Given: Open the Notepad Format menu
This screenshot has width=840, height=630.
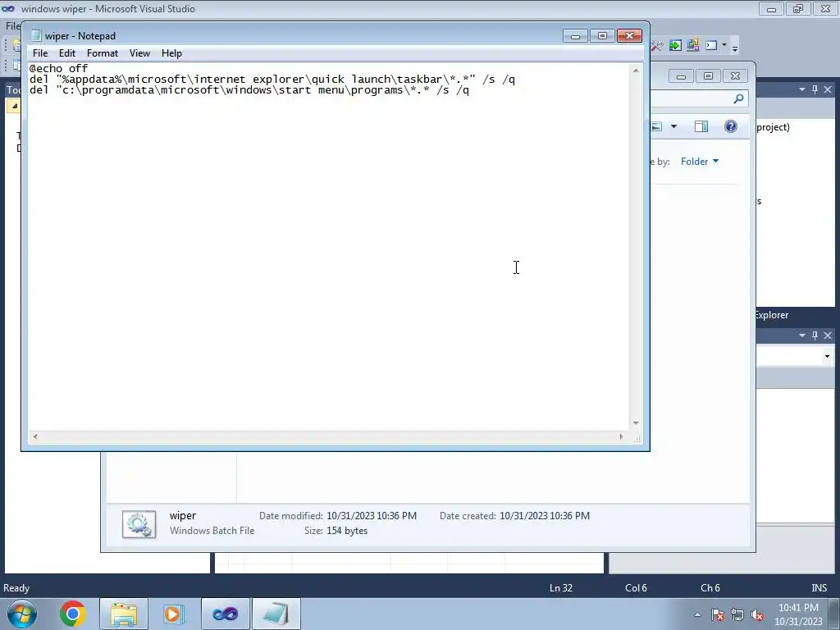Looking at the screenshot, I should tap(103, 53).
